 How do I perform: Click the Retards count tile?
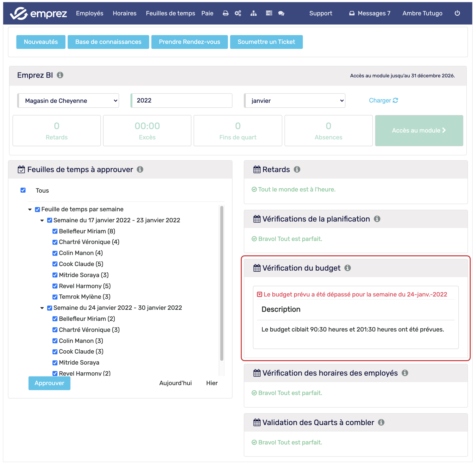57,130
